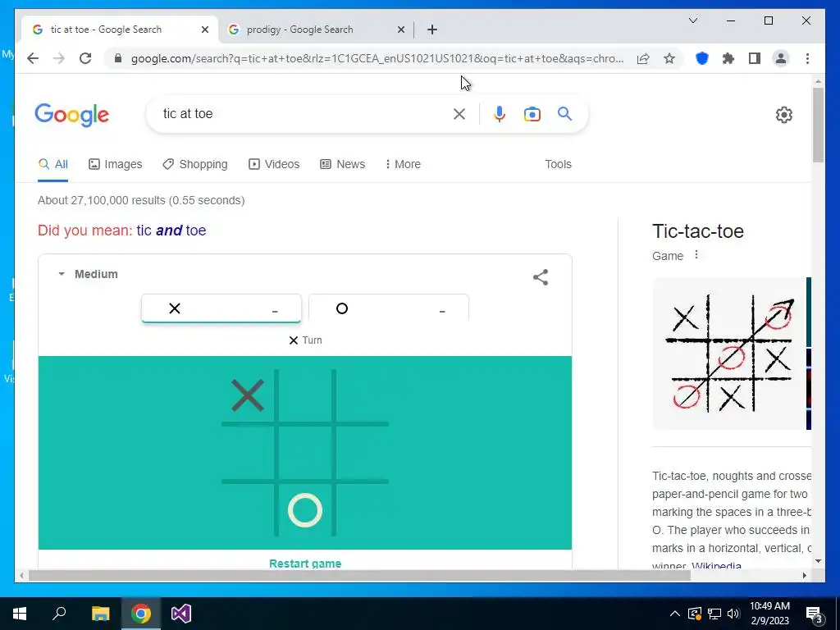Viewport: 840px width, 630px height.
Task: Open the tab search chevron in title bar
Action: 692,21
